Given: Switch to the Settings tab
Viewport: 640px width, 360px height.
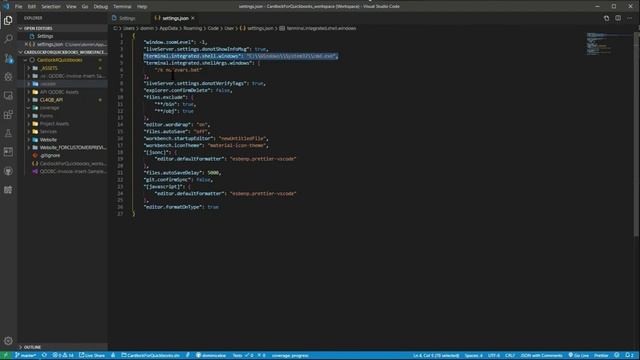Looking at the screenshot, I should coord(127,18).
